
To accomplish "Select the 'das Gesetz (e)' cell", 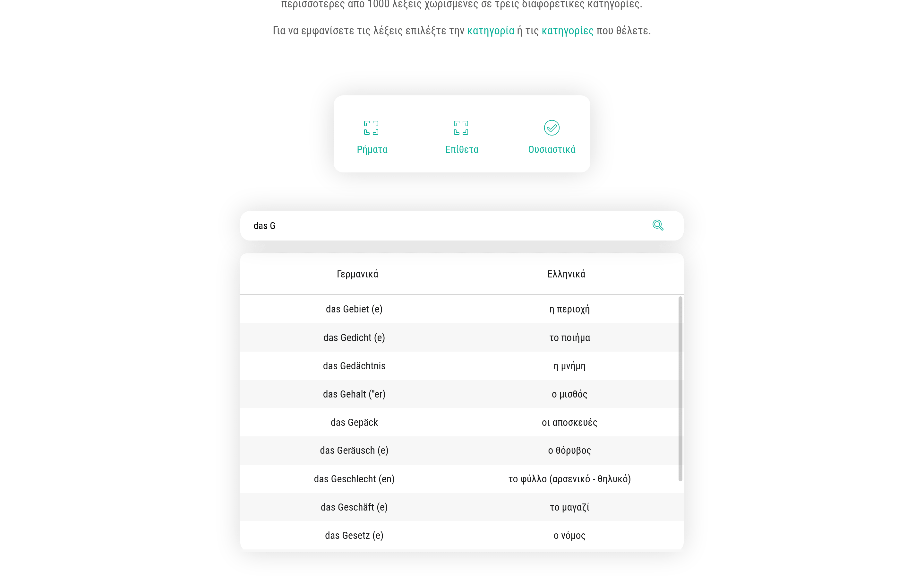I will tap(354, 536).
